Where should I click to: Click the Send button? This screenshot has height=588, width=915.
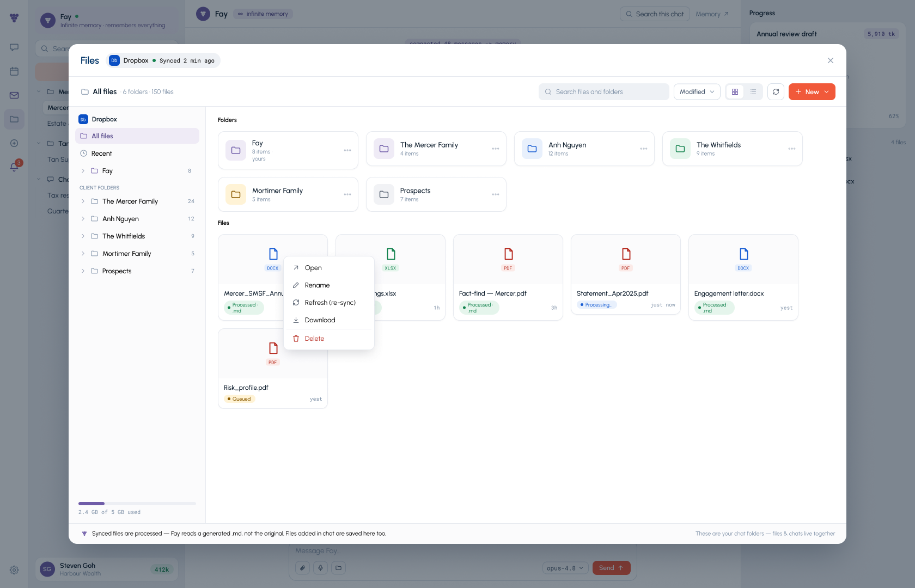612,568
